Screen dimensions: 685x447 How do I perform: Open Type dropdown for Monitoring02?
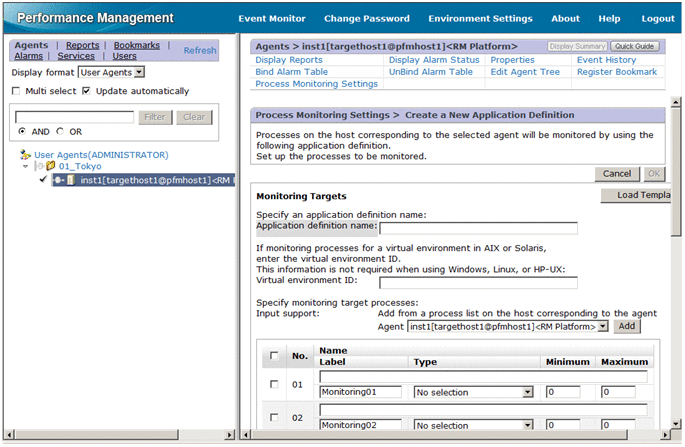tap(474, 425)
